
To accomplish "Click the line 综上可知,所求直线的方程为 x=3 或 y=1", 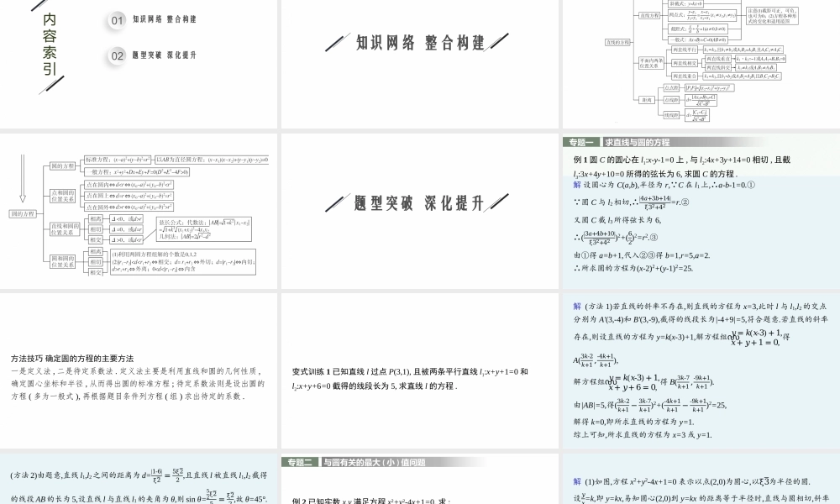I will tap(643, 435).
